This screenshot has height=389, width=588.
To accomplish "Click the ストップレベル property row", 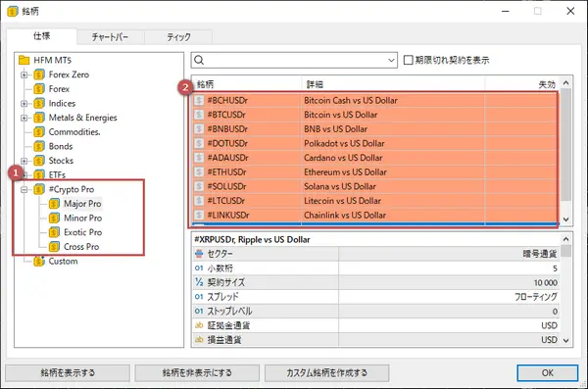I will click(376, 311).
